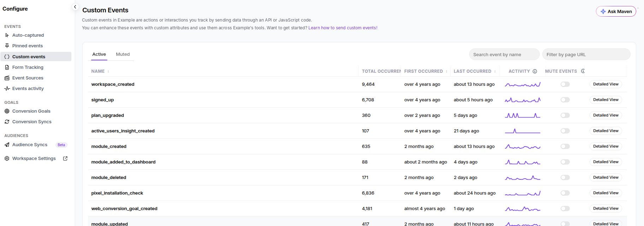This screenshot has width=644, height=226.
Task: Click the Mute Events column info icon
Action: [x=583, y=71]
